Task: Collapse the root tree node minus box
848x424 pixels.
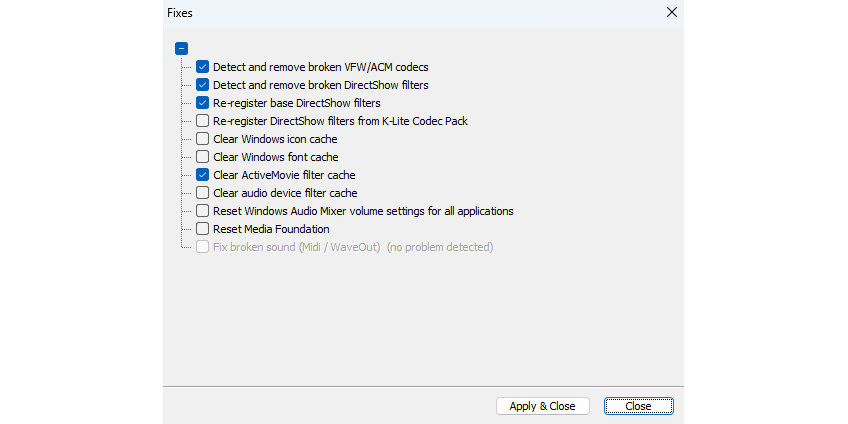Action: (x=181, y=48)
